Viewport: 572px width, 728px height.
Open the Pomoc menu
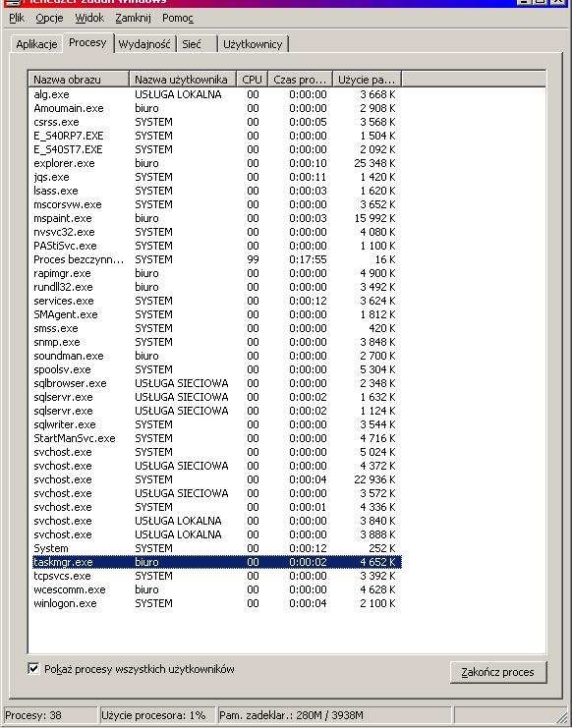coord(178,18)
